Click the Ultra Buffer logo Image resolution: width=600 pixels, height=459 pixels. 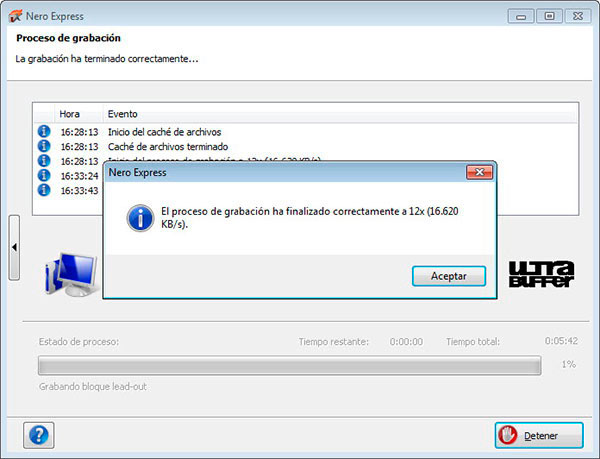pos(541,274)
